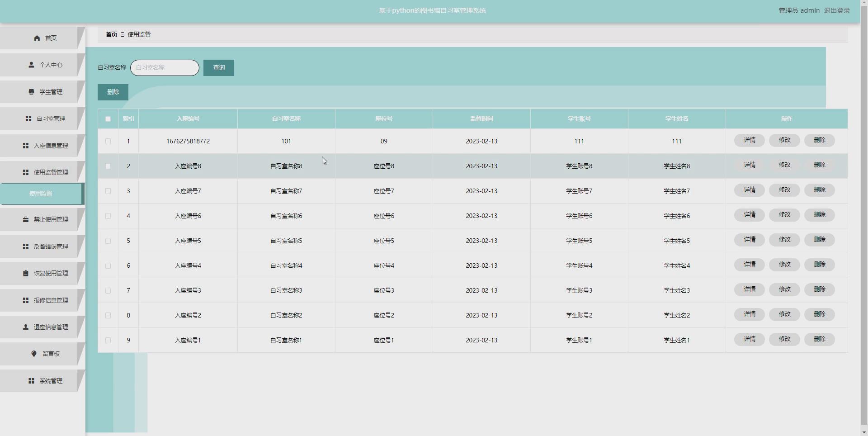Open 留言板 in the sidebar

click(42, 354)
